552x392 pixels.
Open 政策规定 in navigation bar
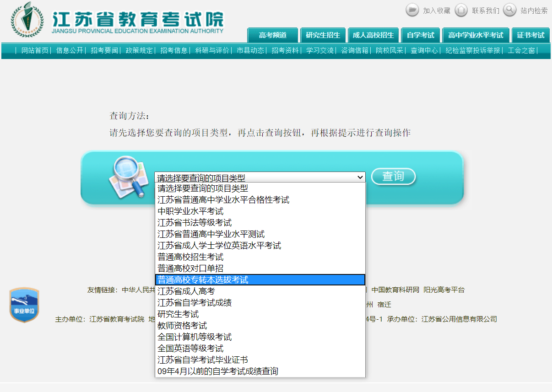[x=139, y=51]
